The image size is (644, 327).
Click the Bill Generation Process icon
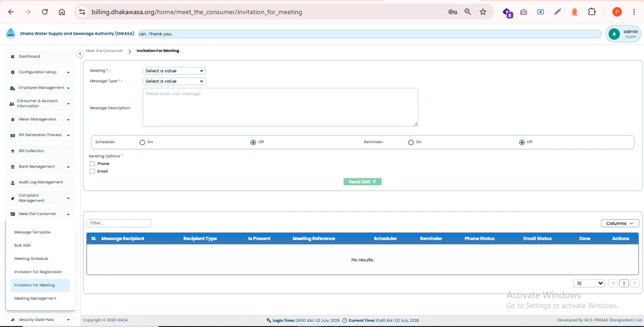(x=13, y=135)
